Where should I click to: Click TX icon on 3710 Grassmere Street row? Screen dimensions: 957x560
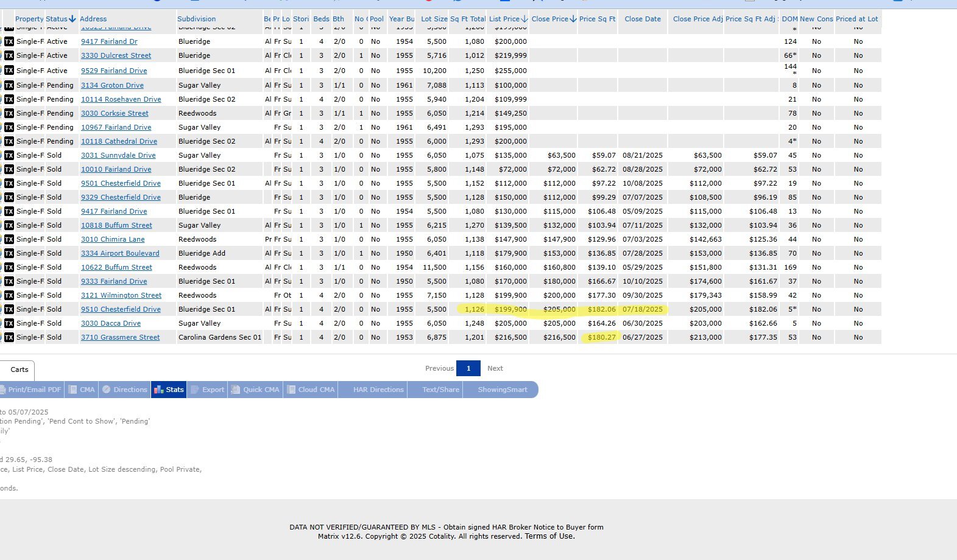pyautogui.click(x=9, y=337)
